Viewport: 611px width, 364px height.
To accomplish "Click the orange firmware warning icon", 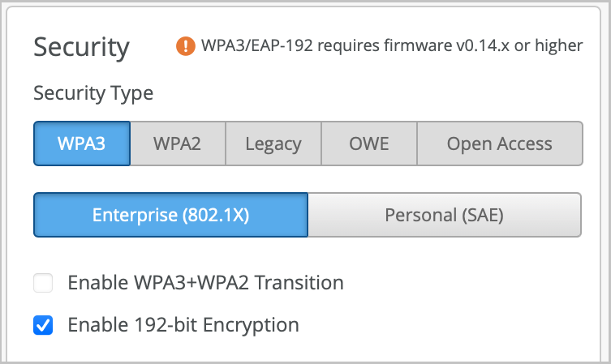I will point(186,46).
